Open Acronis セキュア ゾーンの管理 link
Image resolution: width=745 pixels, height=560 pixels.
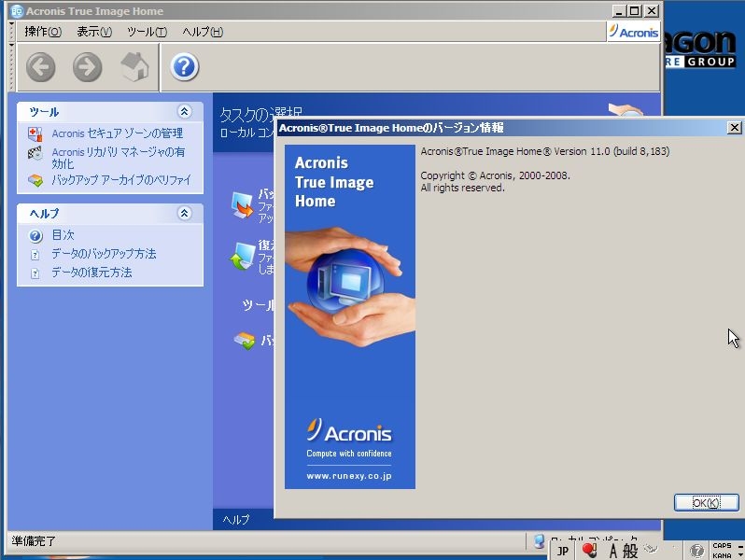pyautogui.click(x=118, y=133)
